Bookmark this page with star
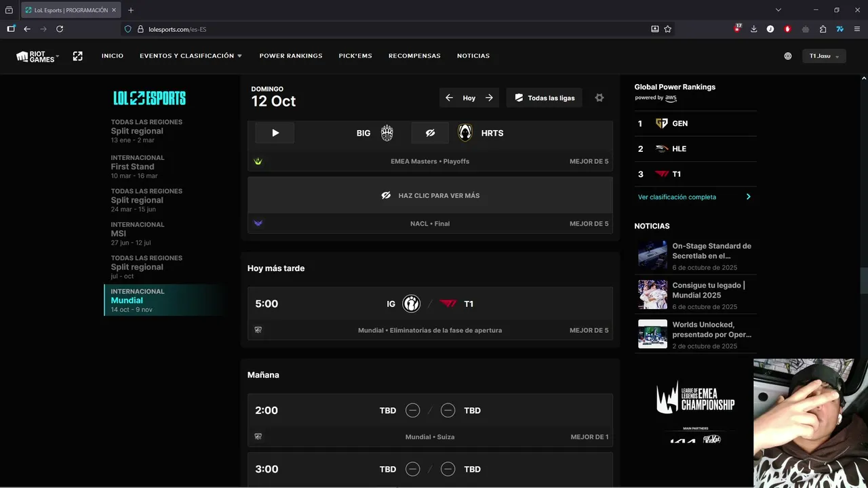 668,29
